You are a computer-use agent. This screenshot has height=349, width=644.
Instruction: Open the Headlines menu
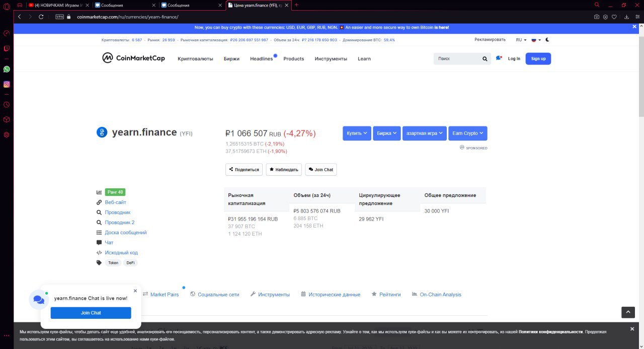pyautogui.click(x=262, y=59)
